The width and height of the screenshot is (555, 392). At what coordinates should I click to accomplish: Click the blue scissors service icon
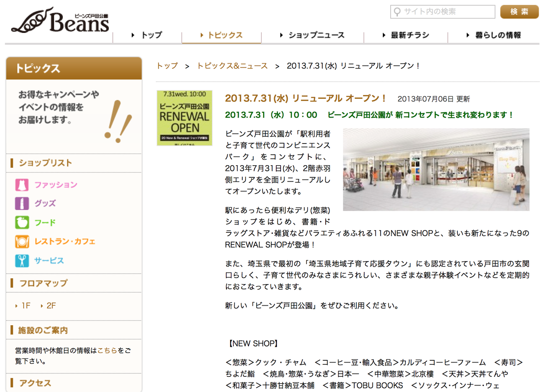coord(22,261)
